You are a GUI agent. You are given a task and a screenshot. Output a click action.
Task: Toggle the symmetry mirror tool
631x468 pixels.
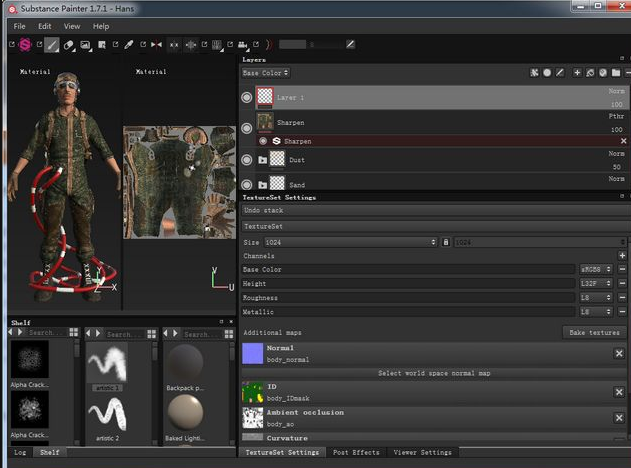[x=156, y=45]
